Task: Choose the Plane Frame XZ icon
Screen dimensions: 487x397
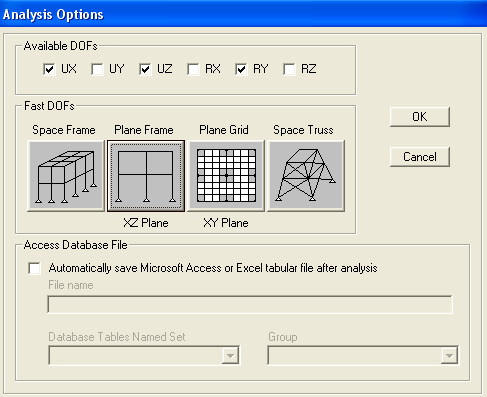Action: (x=146, y=176)
